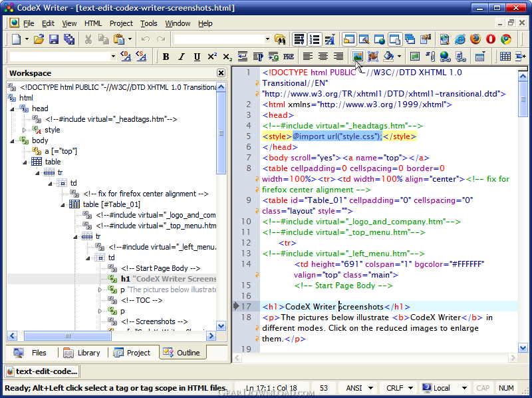Click the workspace vertical scrollbar thumb
This screenshot has width=532, height=398.
[x=221, y=133]
